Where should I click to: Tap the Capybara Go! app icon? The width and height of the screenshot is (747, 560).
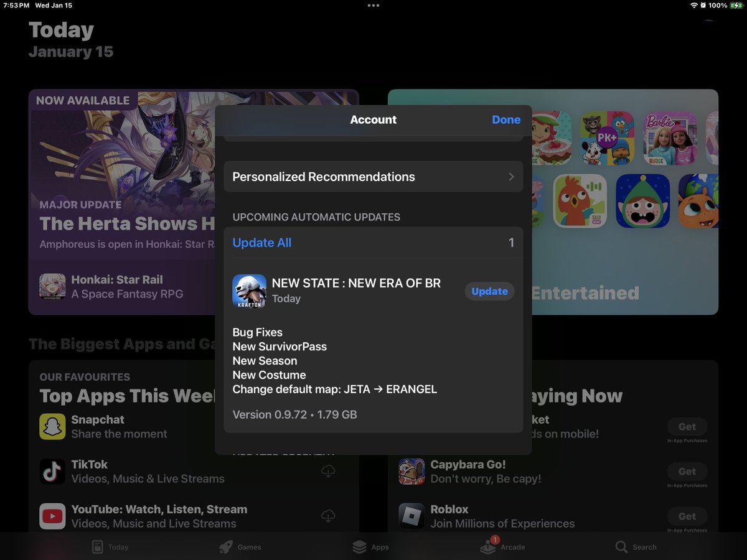point(411,472)
